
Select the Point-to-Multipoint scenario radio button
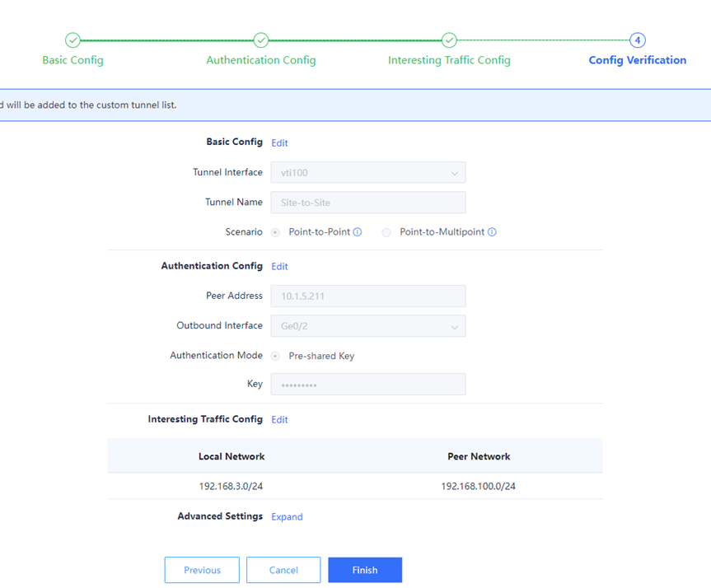coord(386,233)
